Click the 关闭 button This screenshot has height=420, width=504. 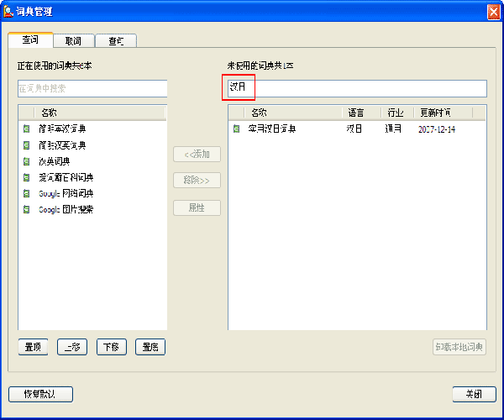[x=474, y=394]
